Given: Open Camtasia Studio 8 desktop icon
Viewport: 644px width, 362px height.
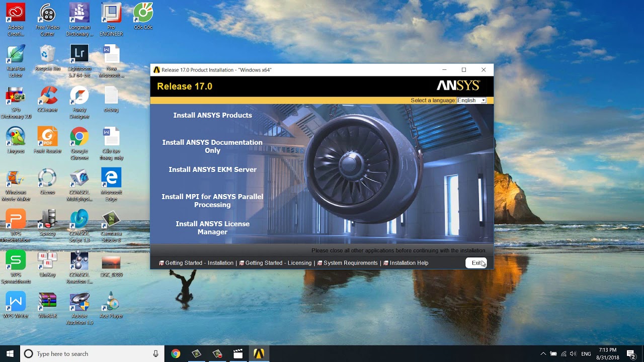Looking at the screenshot, I should (111, 226).
